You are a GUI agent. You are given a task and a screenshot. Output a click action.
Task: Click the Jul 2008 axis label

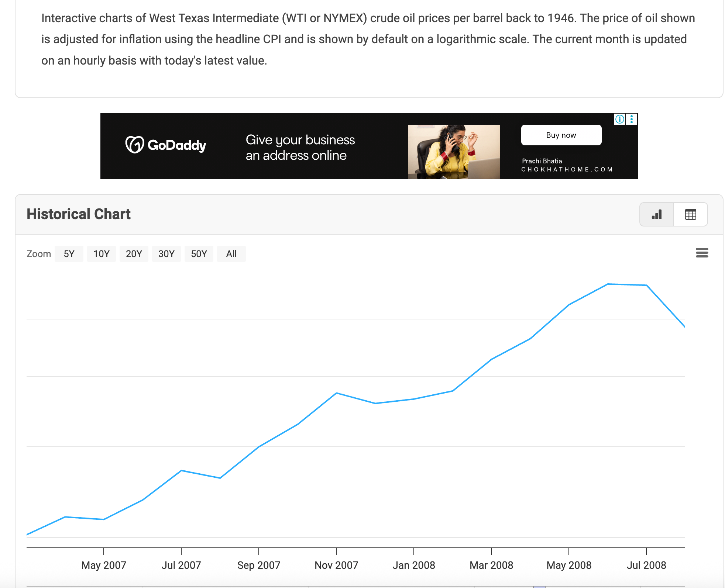click(x=646, y=565)
